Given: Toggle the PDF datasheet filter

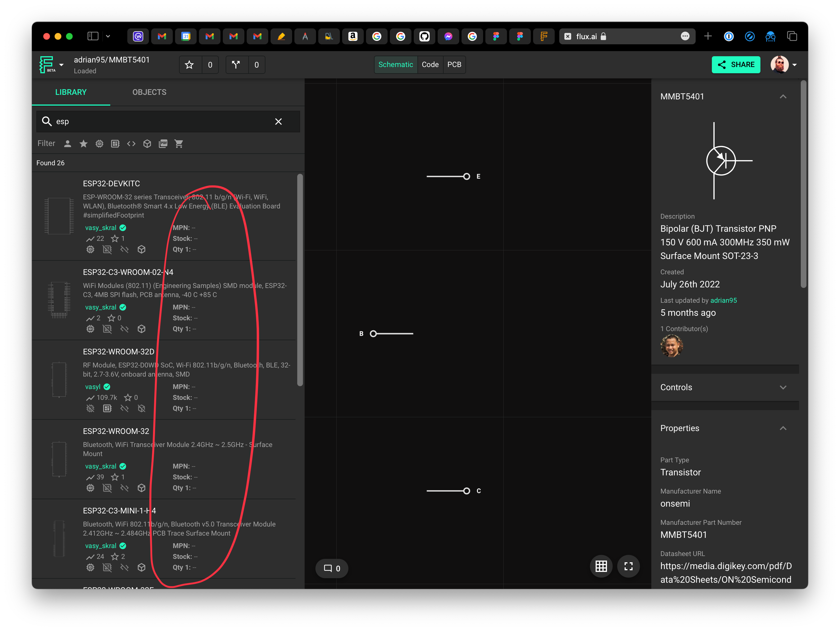Looking at the screenshot, I should pyautogui.click(x=163, y=144).
